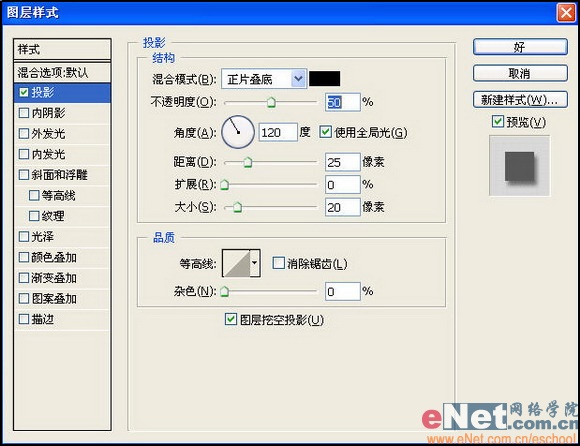Enable the 内阴影 inner shadow checkbox
This screenshot has height=446, width=580.
pyautogui.click(x=24, y=113)
